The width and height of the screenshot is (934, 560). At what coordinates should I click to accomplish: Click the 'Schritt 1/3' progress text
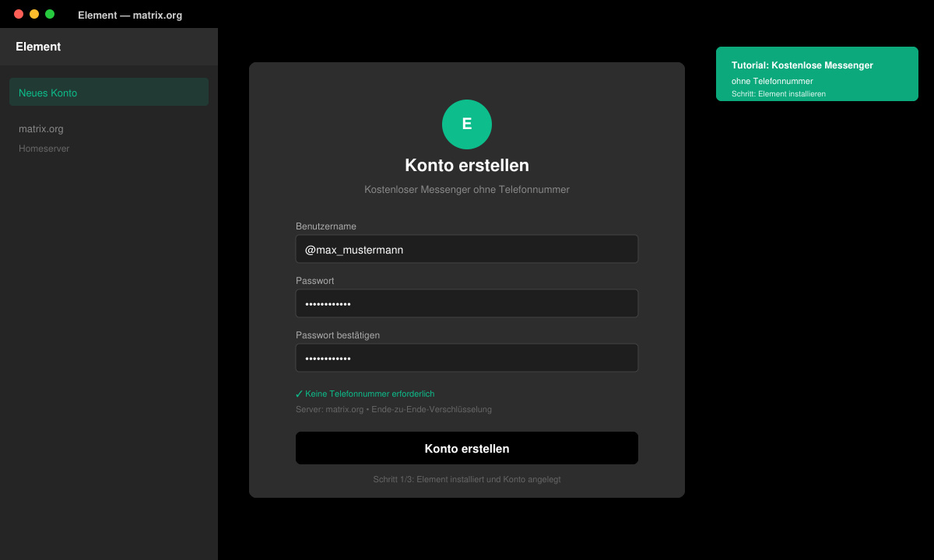pos(467,479)
